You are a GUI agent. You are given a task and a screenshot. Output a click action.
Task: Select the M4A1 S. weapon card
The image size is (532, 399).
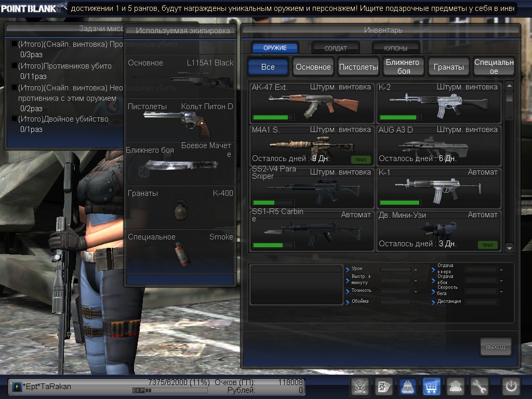(x=312, y=145)
